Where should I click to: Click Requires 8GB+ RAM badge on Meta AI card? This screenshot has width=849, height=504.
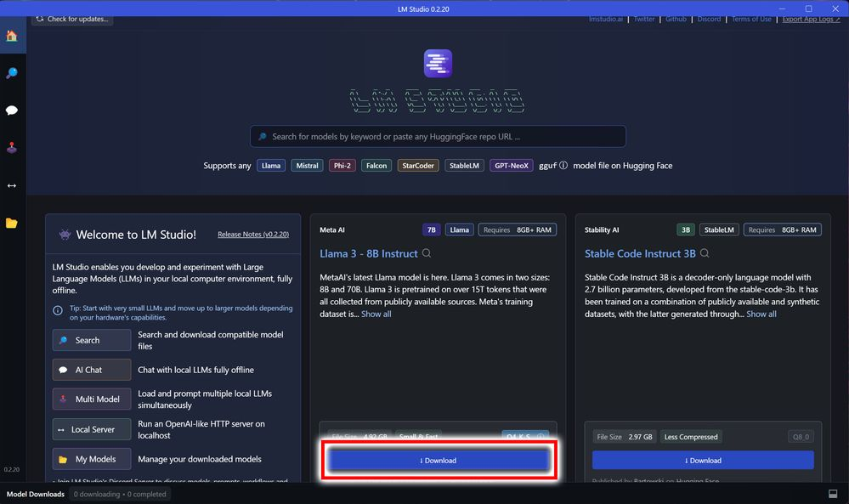[x=517, y=229]
